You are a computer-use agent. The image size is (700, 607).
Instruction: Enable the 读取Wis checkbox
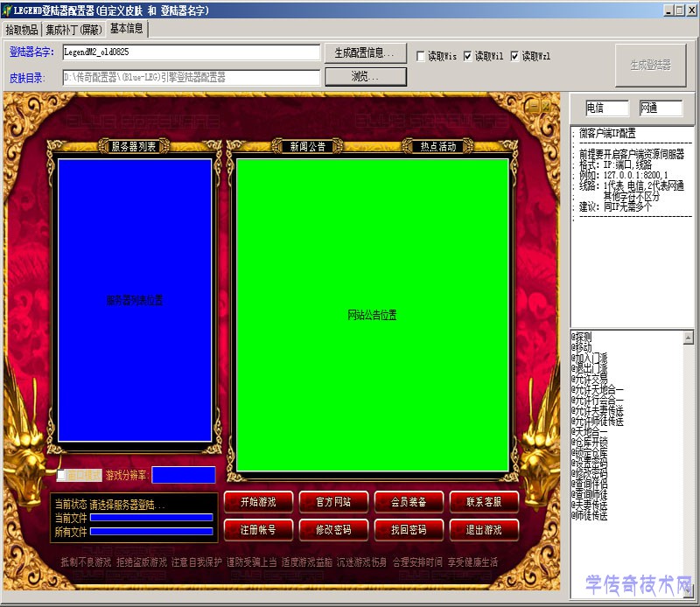click(421, 56)
